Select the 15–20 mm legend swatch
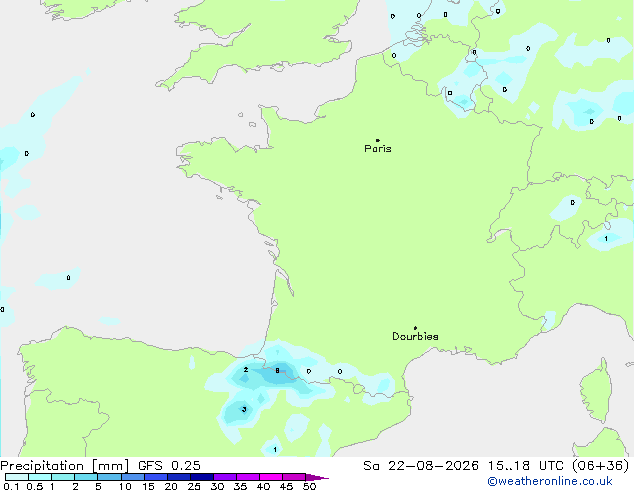 156,477
